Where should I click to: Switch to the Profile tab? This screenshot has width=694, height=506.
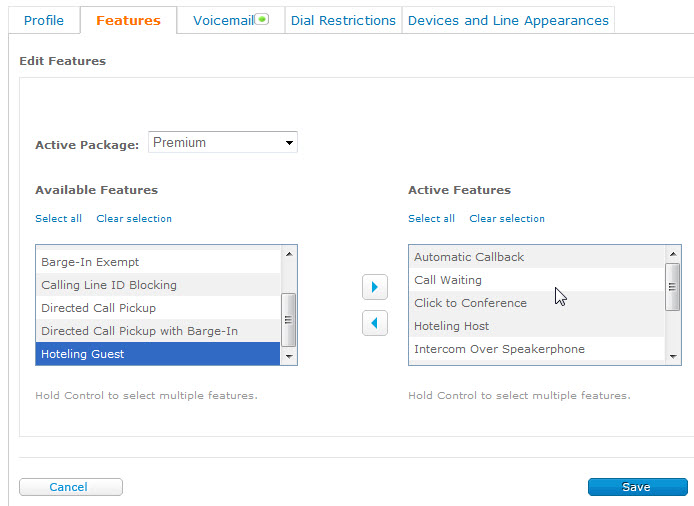44,20
